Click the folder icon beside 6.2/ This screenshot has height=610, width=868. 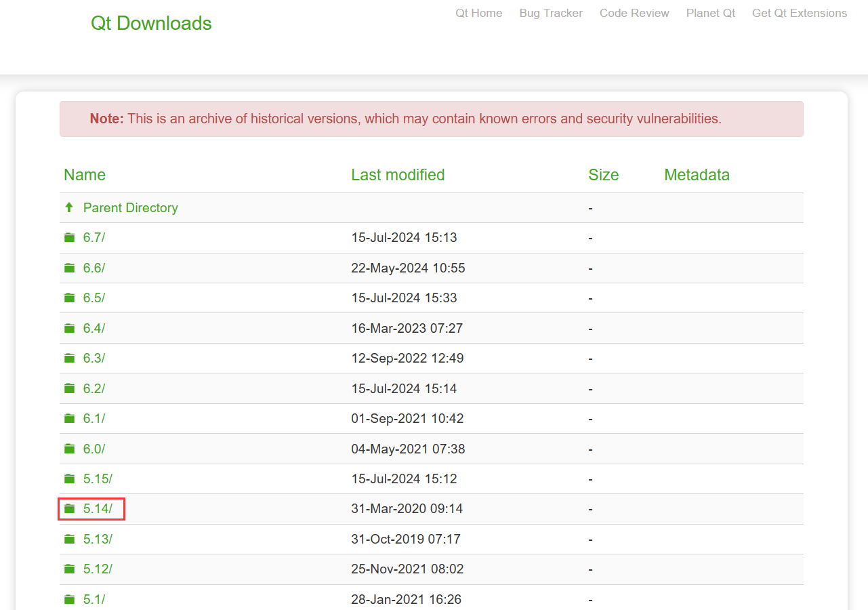click(x=69, y=388)
